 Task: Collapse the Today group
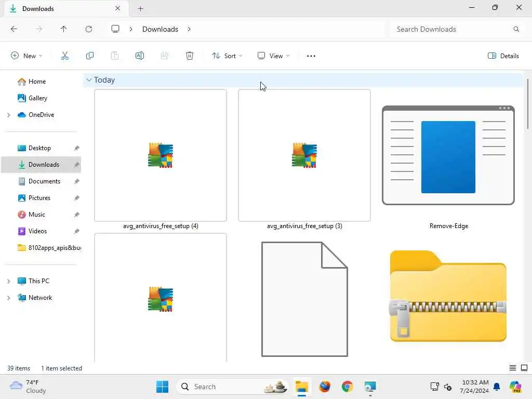click(89, 80)
